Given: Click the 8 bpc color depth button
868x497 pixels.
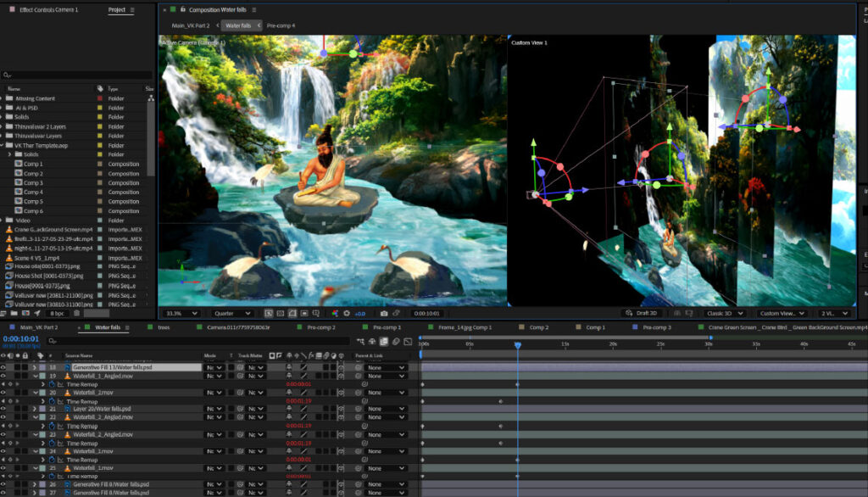Looking at the screenshot, I should pyautogui.click(x=56, y=314).
